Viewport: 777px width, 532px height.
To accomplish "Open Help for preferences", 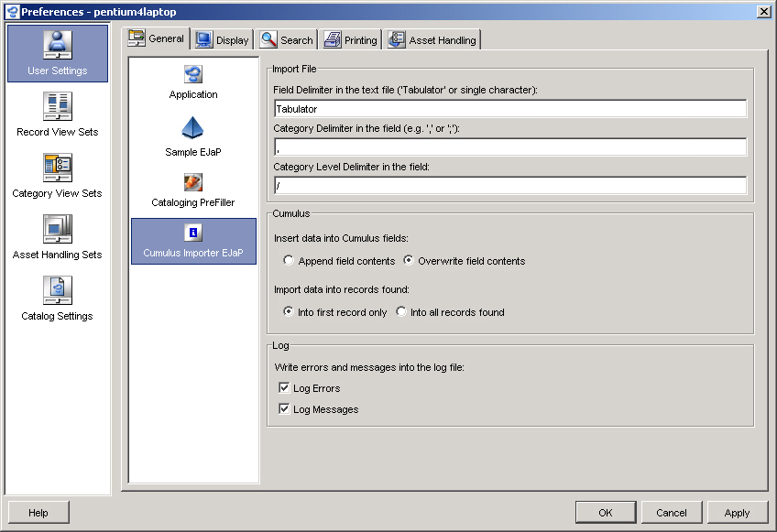I will 38,512.
